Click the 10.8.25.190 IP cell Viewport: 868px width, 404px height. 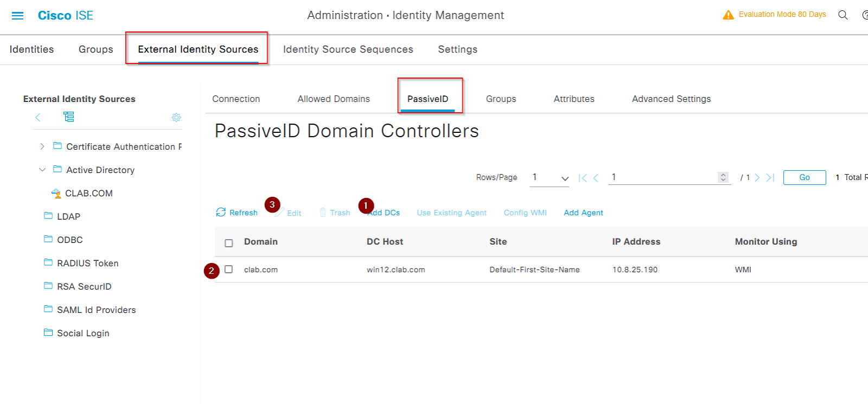pyautogui.click(x=635, y=270)
